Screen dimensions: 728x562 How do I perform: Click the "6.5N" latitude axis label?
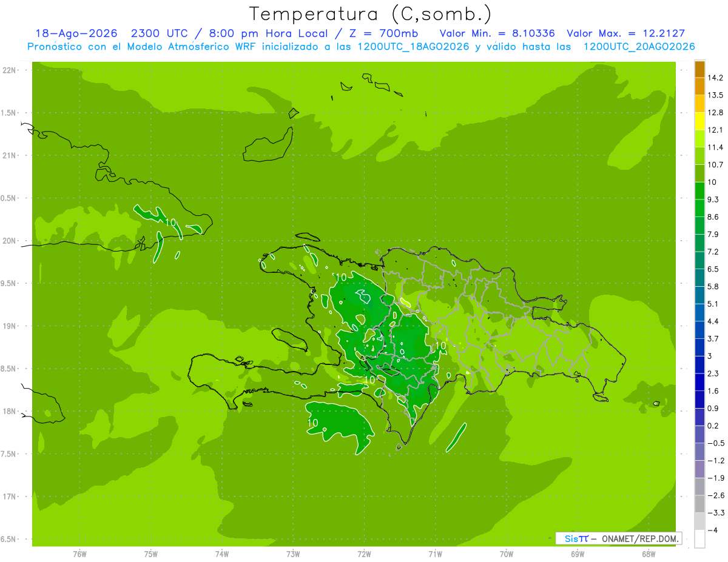8,540
